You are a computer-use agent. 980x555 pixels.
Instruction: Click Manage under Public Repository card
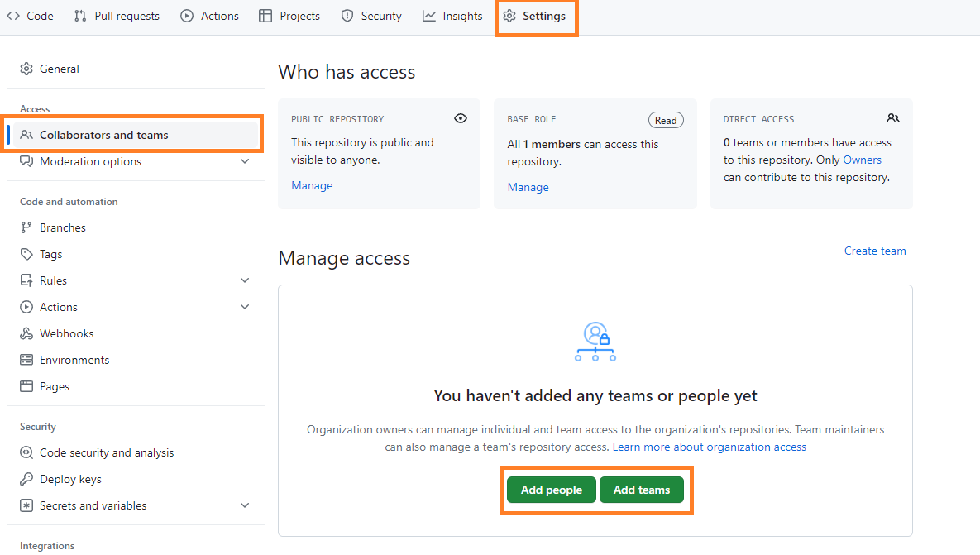pos(312,185)
